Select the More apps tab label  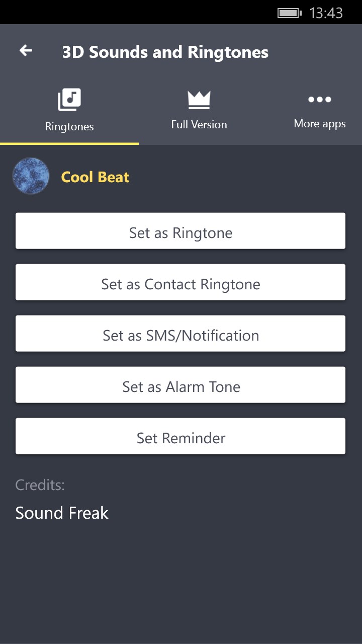click(x=320, y=124)
